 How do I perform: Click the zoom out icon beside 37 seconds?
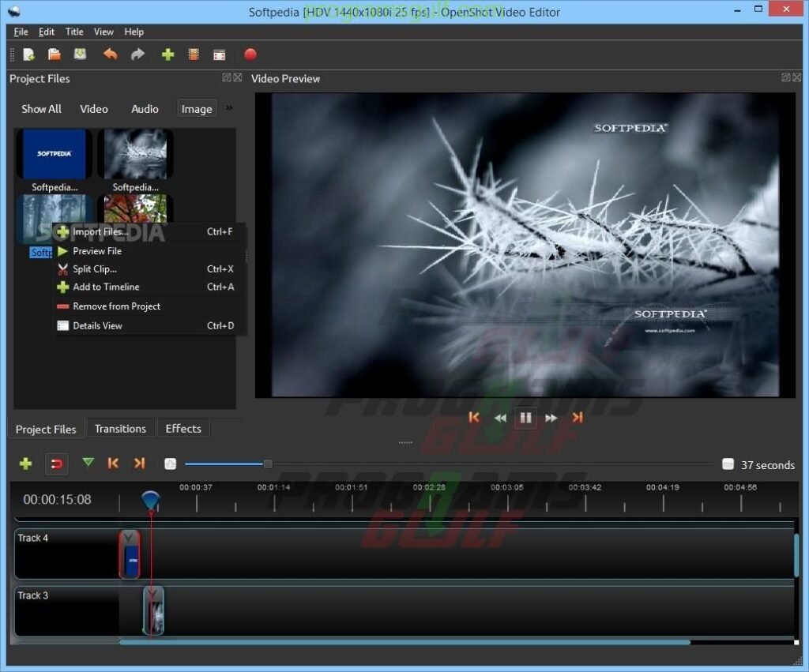tap(728, 464)
